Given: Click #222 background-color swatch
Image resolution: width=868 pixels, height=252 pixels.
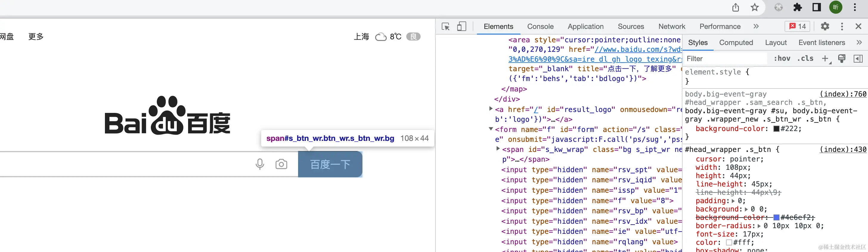Looking at the screenshot, I should point(776,129).
